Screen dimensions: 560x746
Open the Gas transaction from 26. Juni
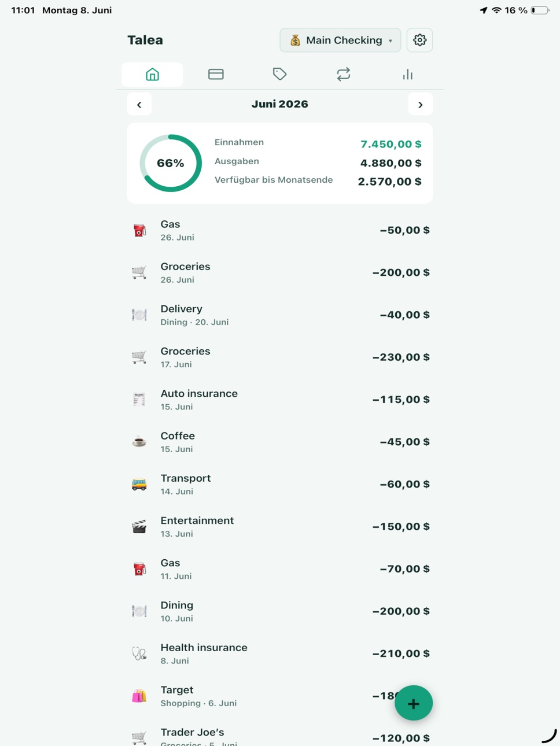(280, 230)
